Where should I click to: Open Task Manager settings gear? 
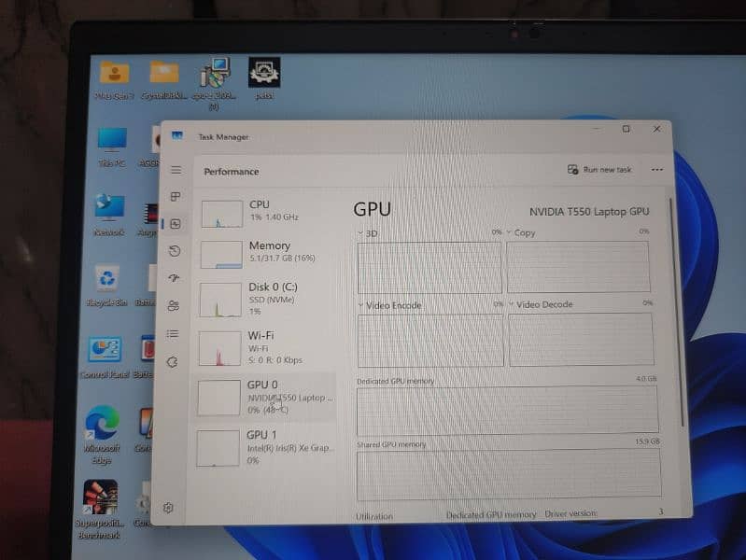coord(168,508)
